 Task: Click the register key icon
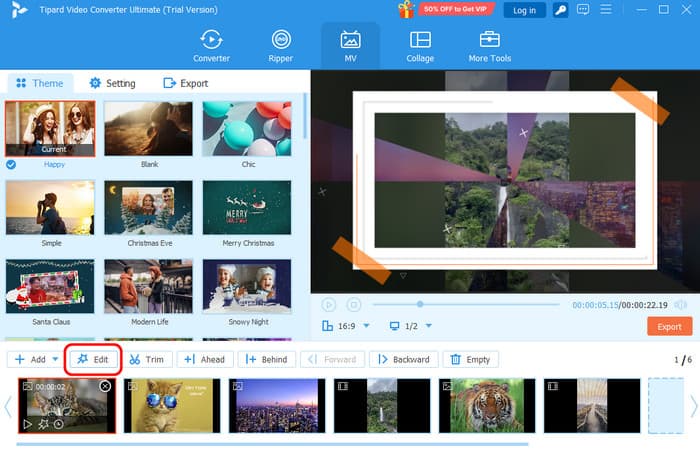pyautogui.click(x=560, y=10)
